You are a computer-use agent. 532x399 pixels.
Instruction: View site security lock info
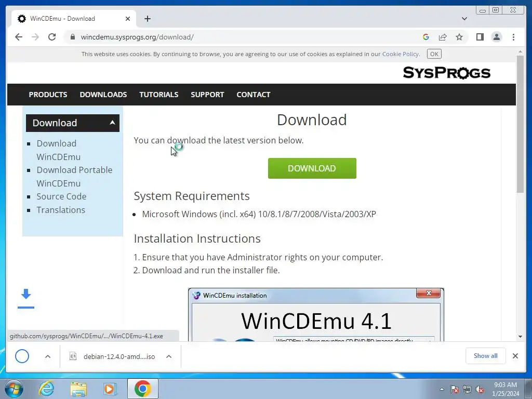point(73,37)
